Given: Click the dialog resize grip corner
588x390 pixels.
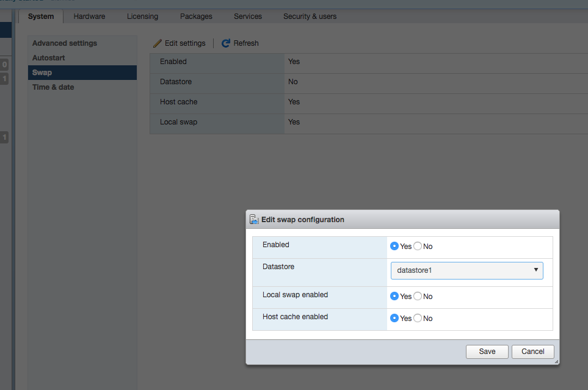Looking at the screenshot, I should click(x=556, y=362).
